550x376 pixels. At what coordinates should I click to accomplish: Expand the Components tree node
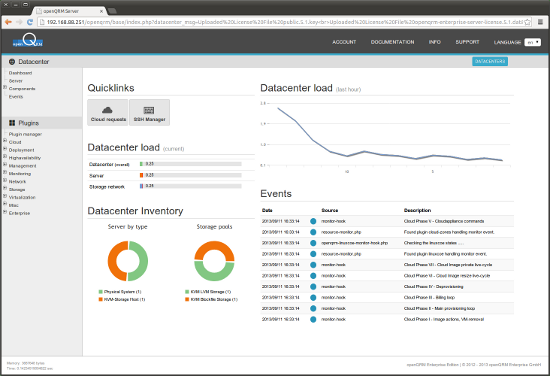pos(5,87)
